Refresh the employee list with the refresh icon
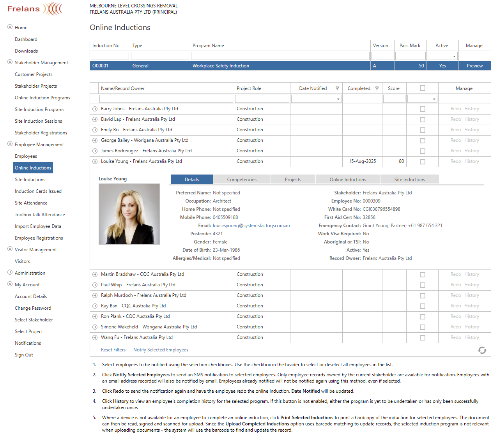 point(482,350)
